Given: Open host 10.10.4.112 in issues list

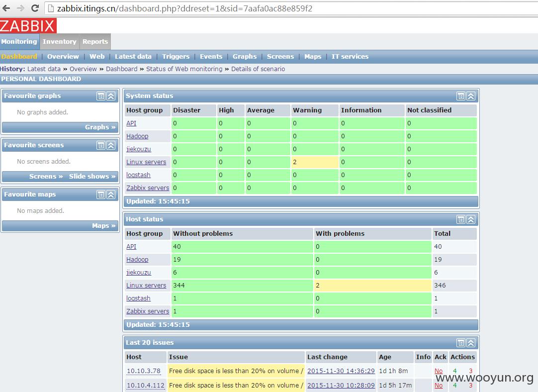Looking at the screenshot, I should tap(146, 386).
